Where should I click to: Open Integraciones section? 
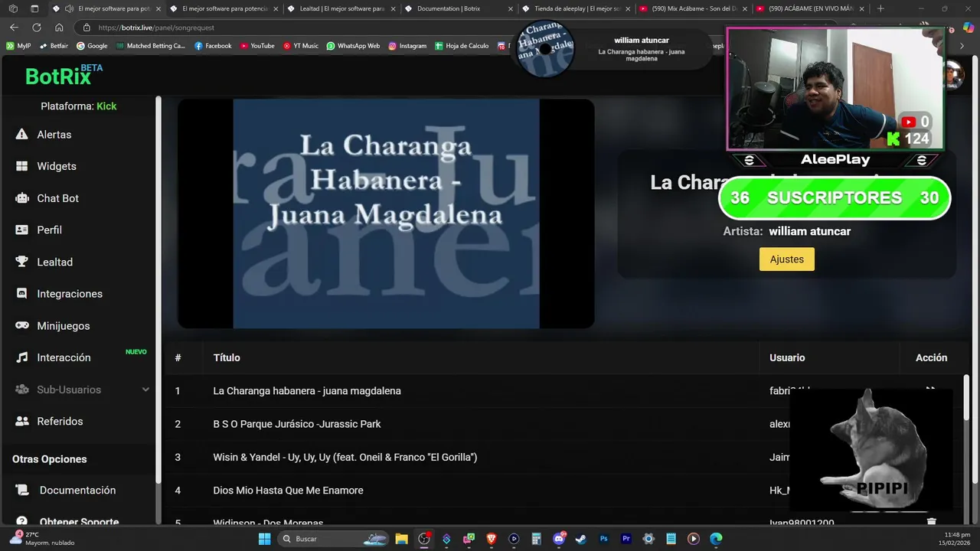[x=69, y=294]
